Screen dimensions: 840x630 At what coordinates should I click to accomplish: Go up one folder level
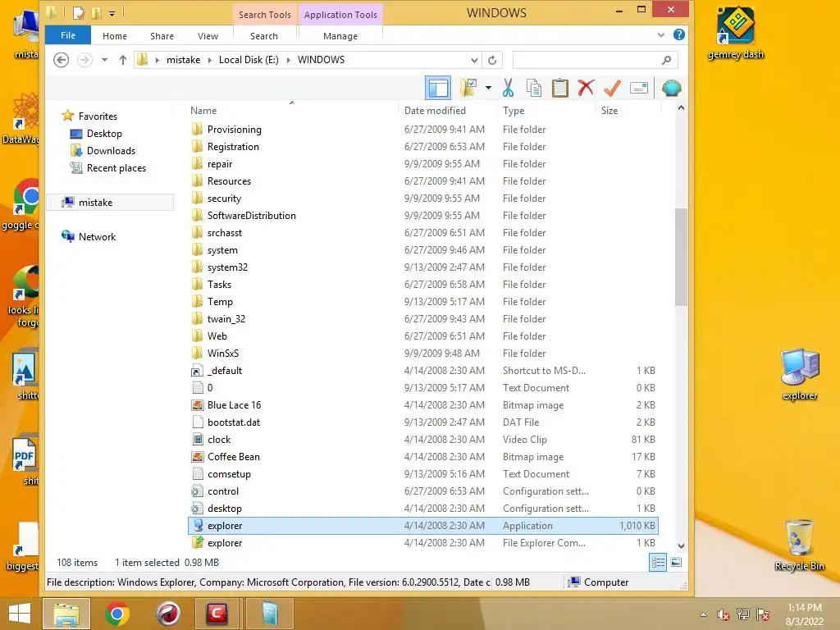click(x=123, y=60)
